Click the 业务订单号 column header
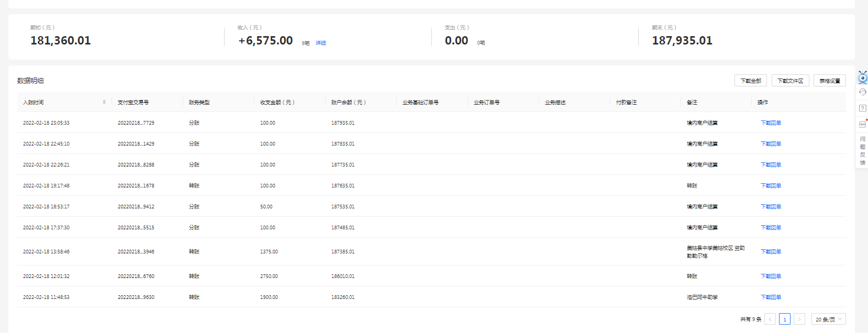This screenshot has height=333, width=868. coord(486,102)
